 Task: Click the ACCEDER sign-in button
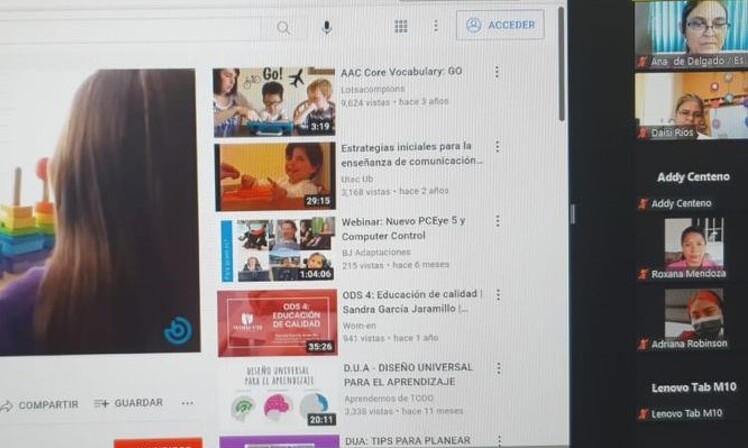500,25
